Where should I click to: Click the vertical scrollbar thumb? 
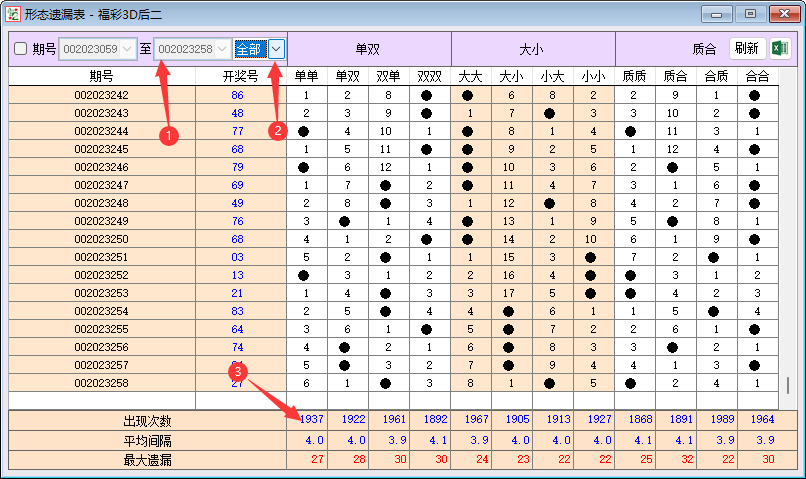(x=788, y=385)
